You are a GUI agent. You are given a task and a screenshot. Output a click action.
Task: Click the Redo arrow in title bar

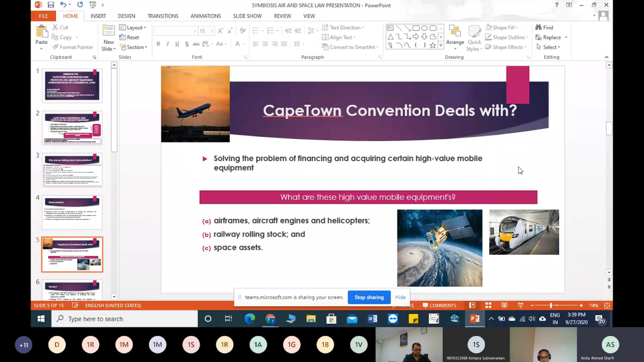click(x=80, y=5)
